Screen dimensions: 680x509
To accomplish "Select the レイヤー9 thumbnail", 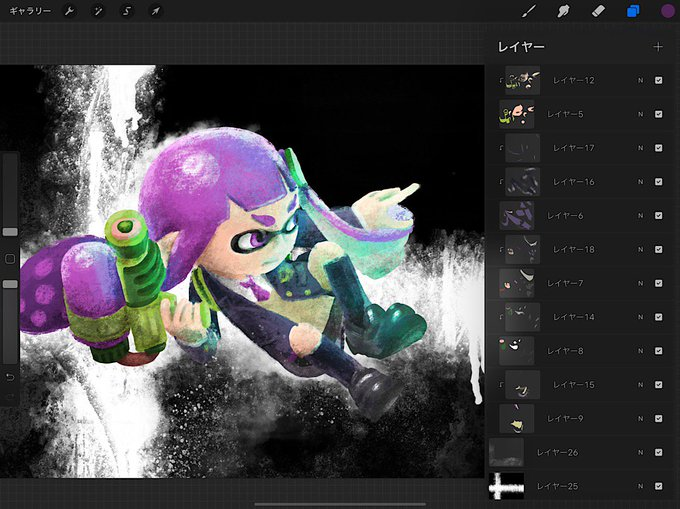I will [x=517, y=418].
